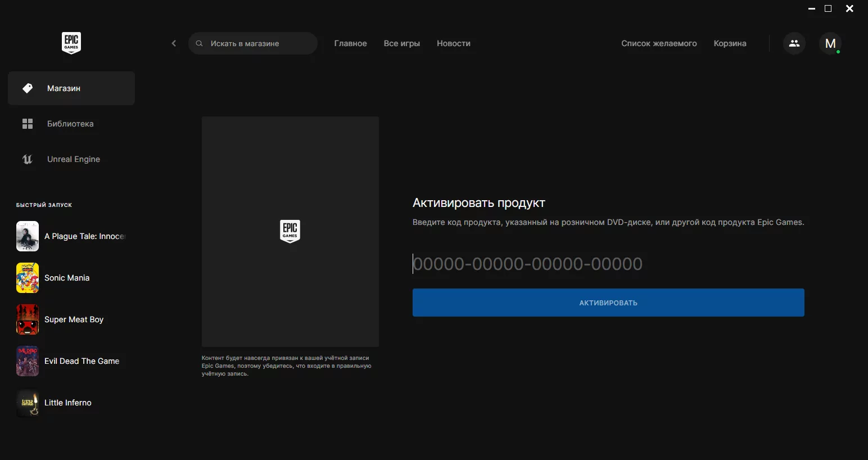Open the friends list icon
This screenshot has height=460, width=868.
[794, 43]
